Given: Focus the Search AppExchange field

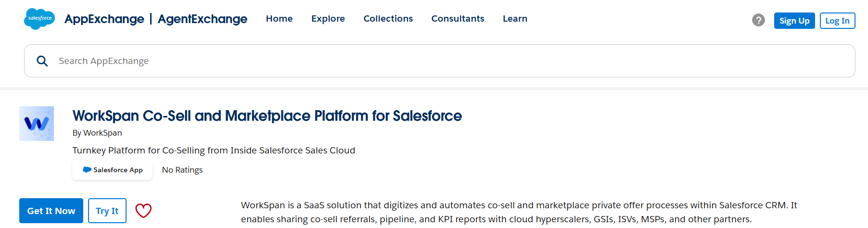Looking at the screenshot, I should pos(440,61).
